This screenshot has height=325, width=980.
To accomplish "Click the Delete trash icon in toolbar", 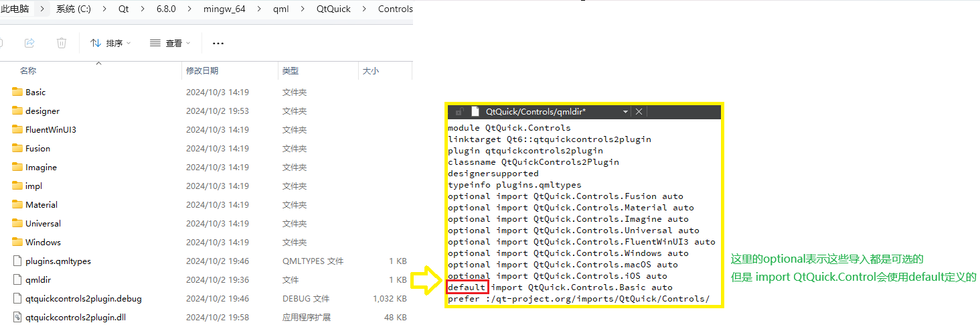I will [62, 43].
